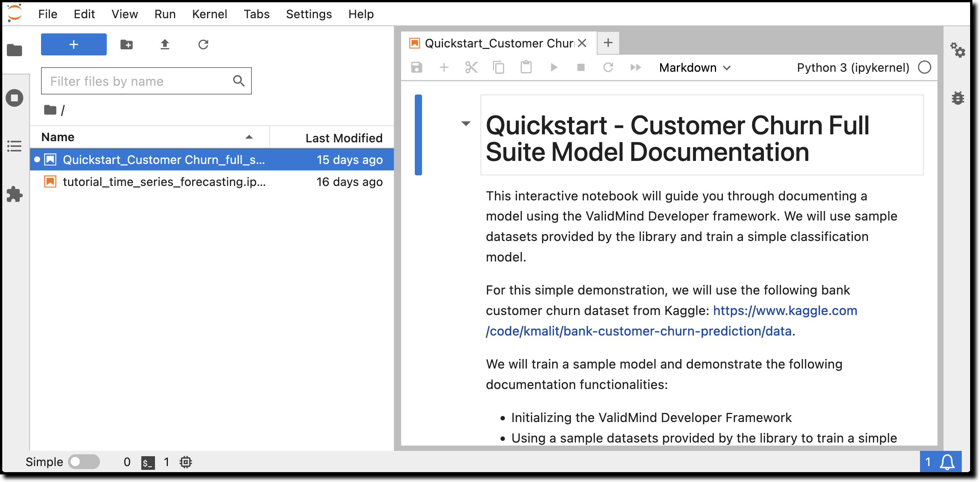980x482 pixels.
Task: Open the File Browser sidebar panel
Action: 14,50
